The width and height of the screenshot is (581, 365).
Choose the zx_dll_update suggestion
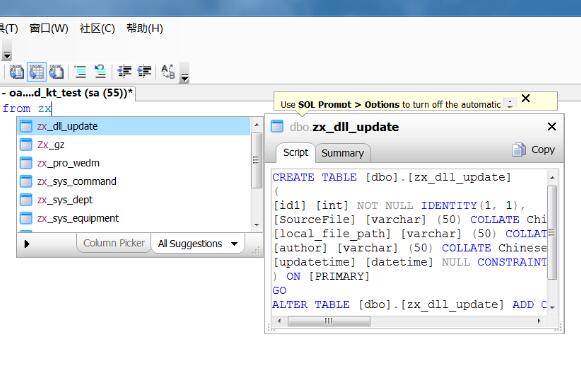134,126
